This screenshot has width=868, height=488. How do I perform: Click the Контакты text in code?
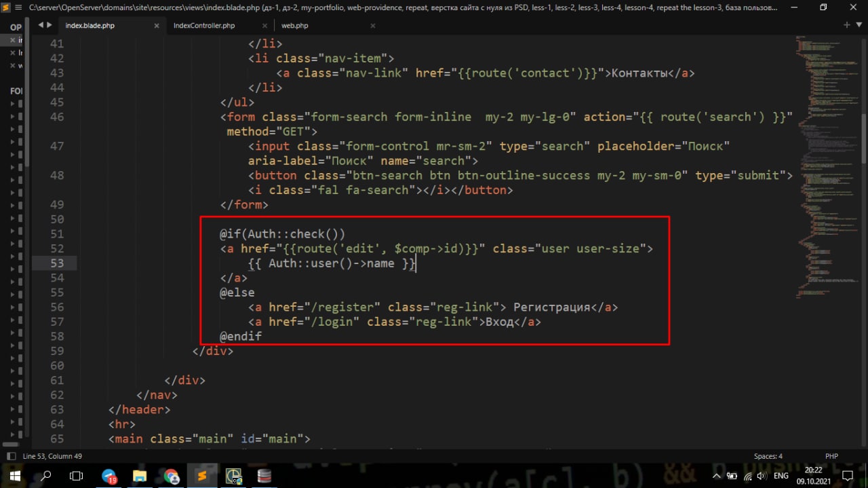tap(639, 73)
